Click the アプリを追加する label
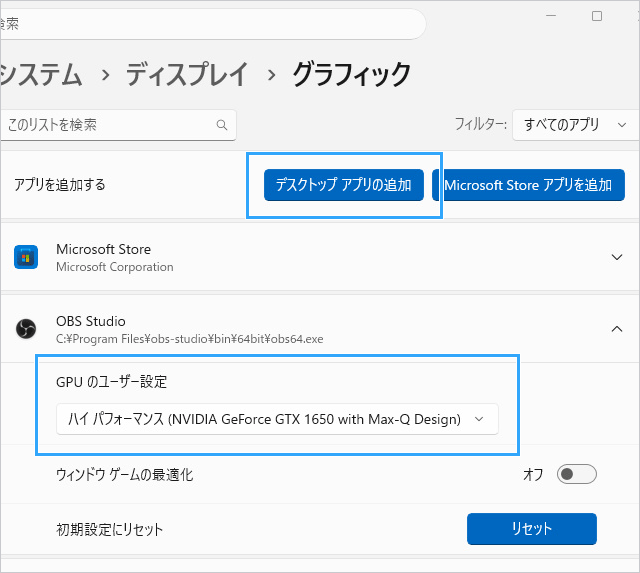This screenshot has width=640, height=573. pos(60,185)
